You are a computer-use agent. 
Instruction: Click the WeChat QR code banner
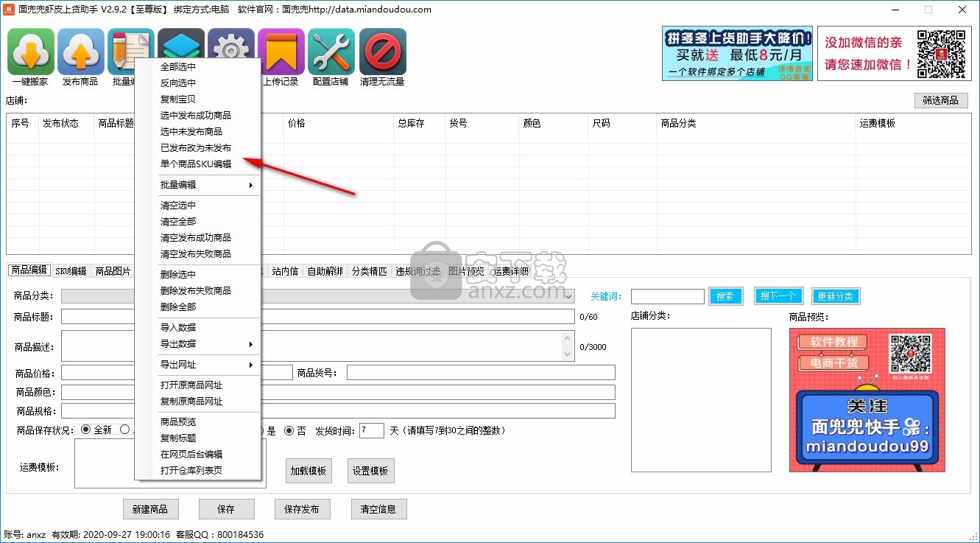pyautogui.click(x=894, y=54)
